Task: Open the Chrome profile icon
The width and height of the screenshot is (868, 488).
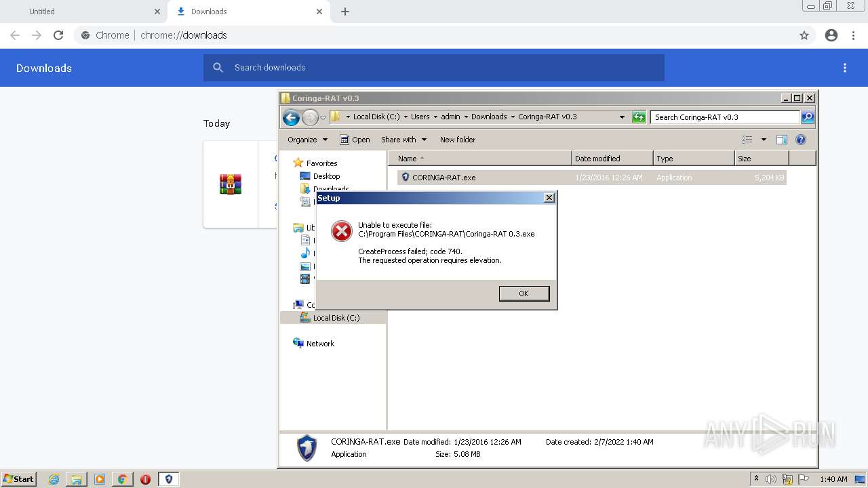Action: coord(831,35)
